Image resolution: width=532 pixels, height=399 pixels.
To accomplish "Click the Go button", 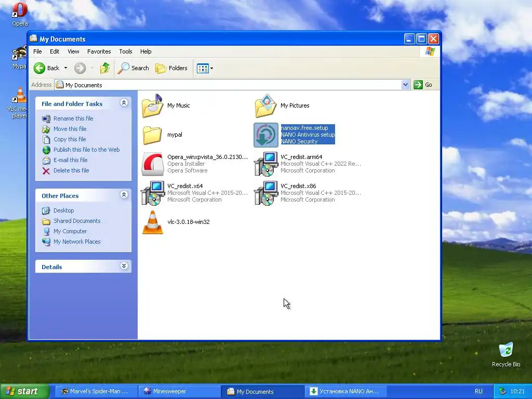I will (423, 85).
